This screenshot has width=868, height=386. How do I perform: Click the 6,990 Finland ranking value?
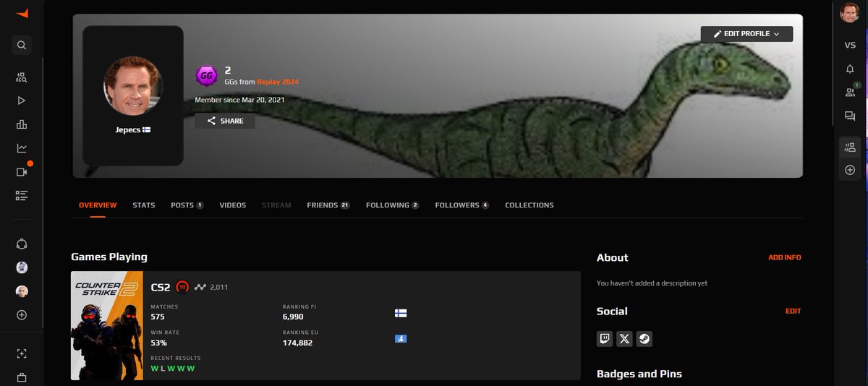pyautogui.click(x=294, y=317)
